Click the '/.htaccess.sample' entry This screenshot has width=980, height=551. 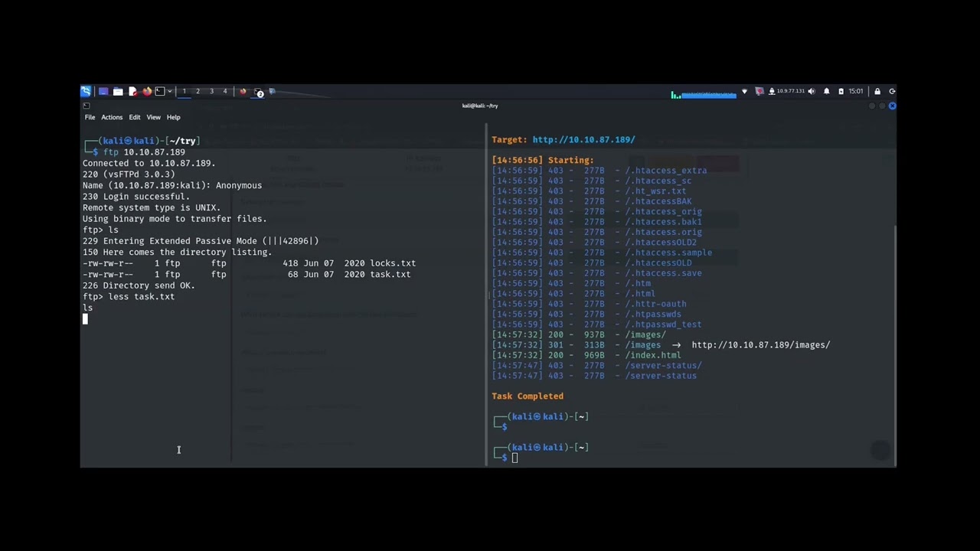(668, 253)
